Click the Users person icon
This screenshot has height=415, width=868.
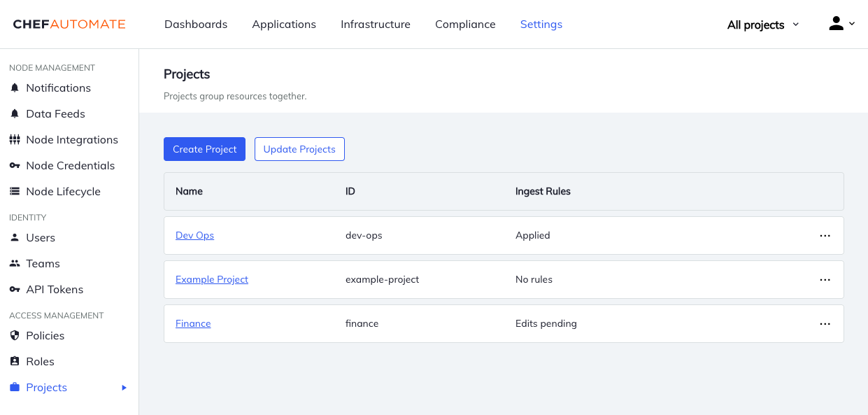coord(14,237)
